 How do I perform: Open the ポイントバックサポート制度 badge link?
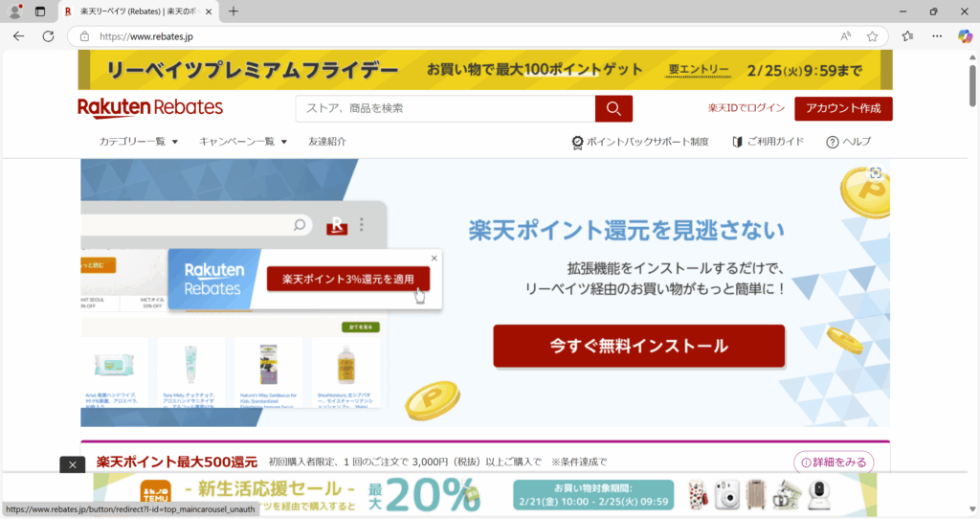[x=639, y=142]
